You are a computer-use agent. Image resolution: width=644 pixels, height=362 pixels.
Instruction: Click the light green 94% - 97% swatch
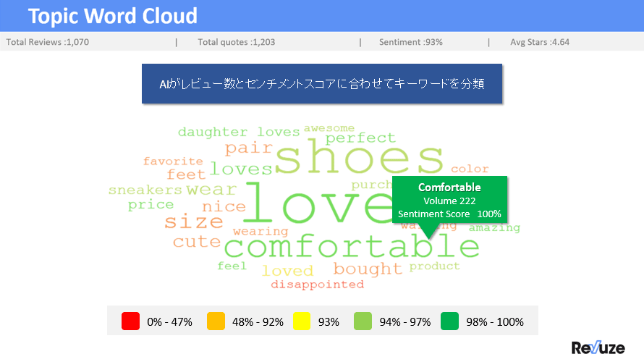(x=363, y=321)
